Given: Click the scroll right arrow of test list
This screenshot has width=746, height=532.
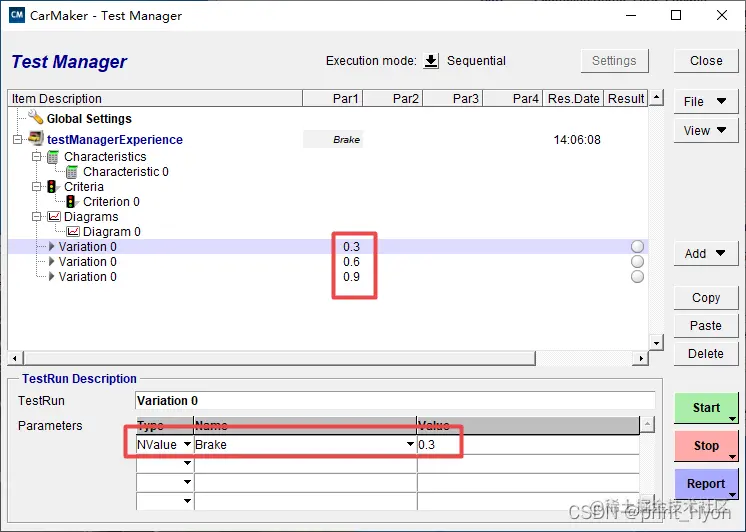Looking at the screenshot, I should [641, 358].
